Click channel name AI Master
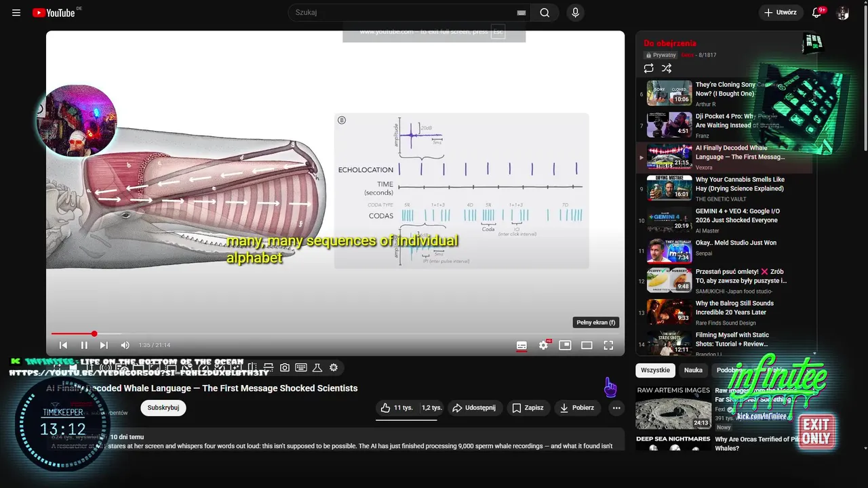 [707, 231]
